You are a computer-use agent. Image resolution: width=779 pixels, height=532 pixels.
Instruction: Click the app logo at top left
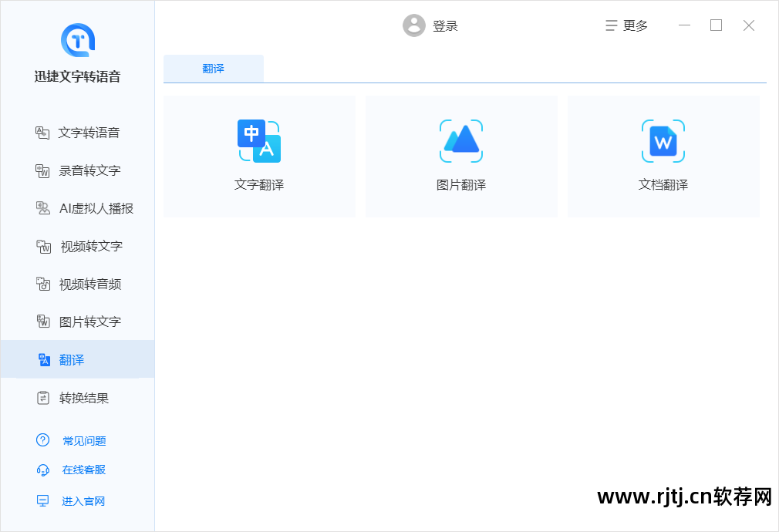(77, 40)
